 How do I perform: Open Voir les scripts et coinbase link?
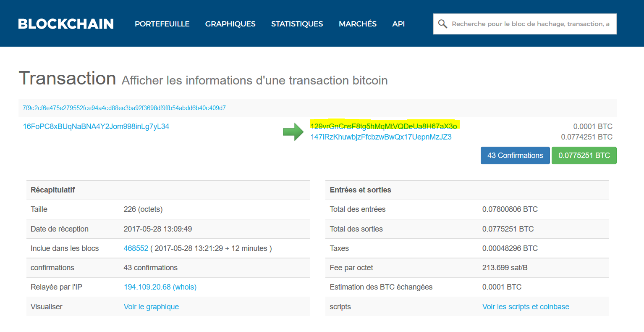526,307
